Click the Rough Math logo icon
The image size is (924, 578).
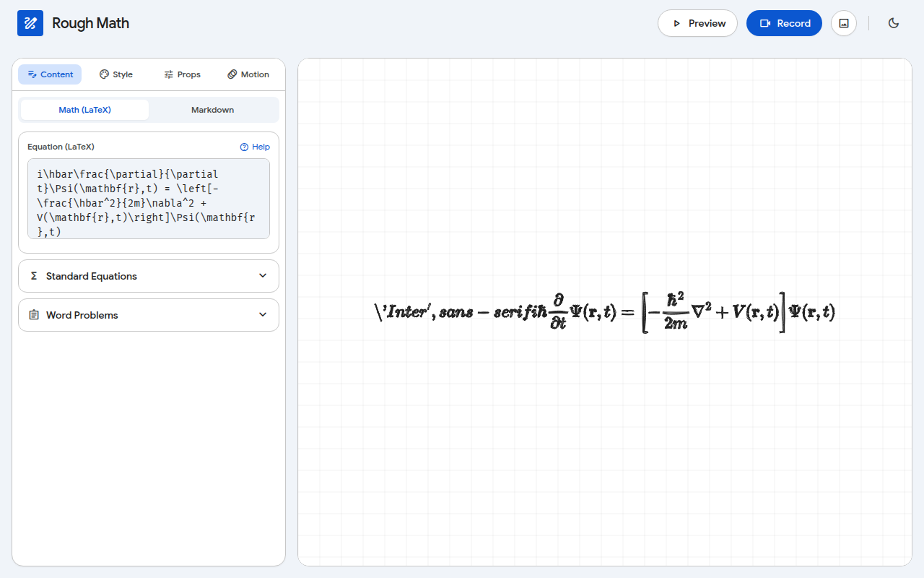click(30, 23)
